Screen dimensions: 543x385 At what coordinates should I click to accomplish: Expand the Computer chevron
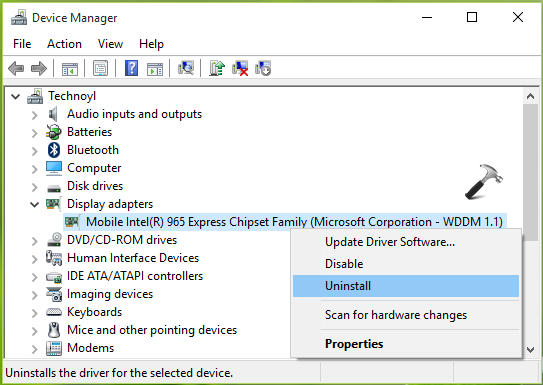click(34, 169)
